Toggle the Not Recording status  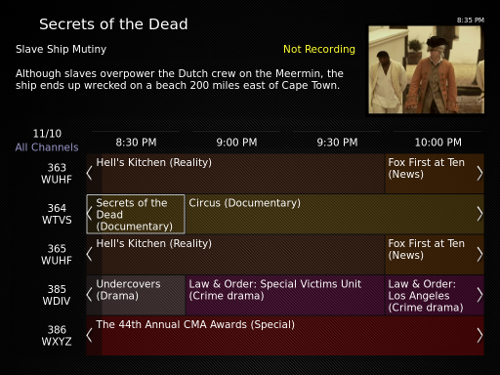pyautogui.click(x=319, y=49)
